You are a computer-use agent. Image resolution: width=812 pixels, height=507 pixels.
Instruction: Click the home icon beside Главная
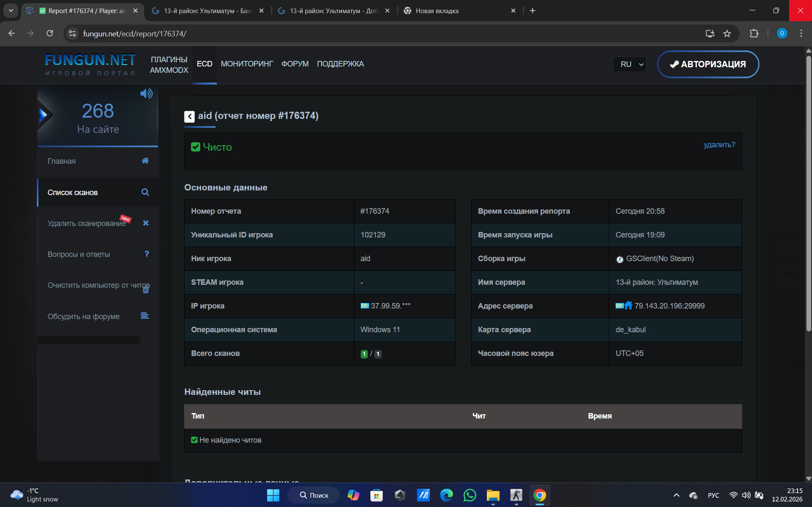145,161
